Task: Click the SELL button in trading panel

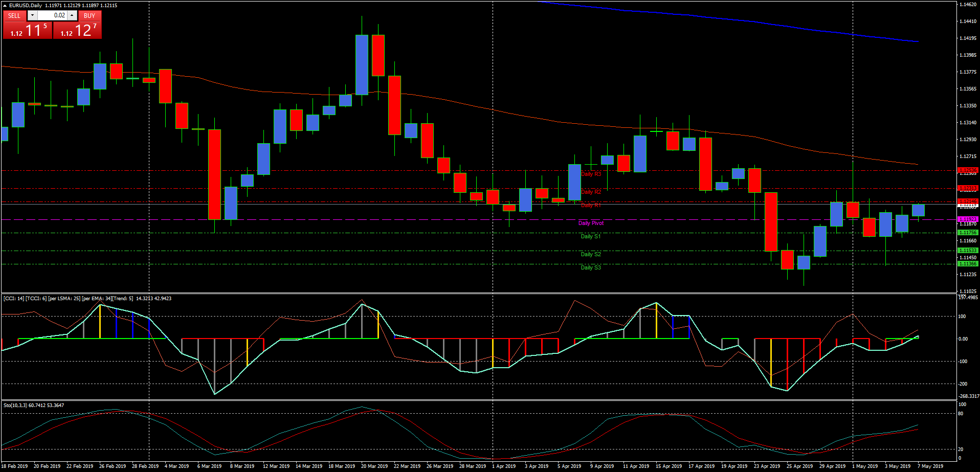Action: (x=14, y=15)
